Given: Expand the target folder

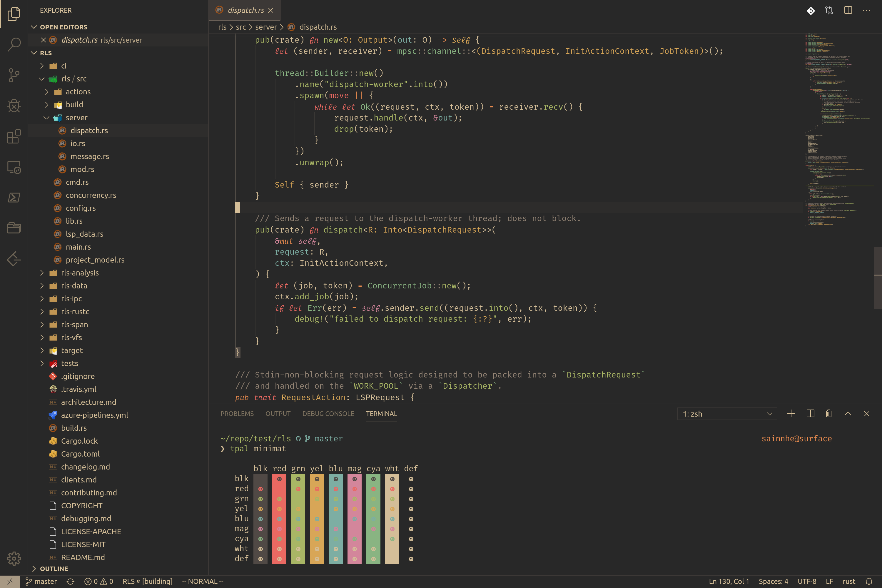Looking at the screenshot, I should pyautogui.click(x=42, y=350).
